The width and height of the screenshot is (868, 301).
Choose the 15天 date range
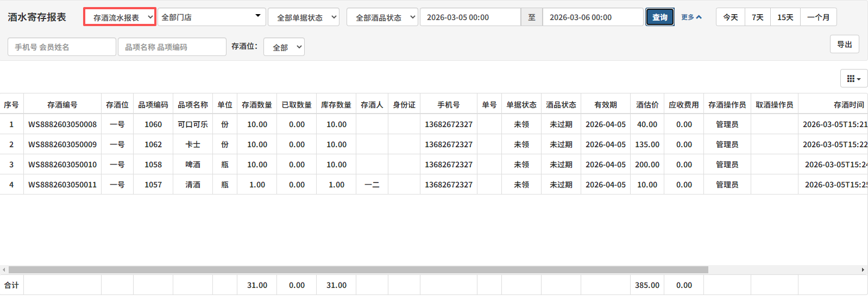coord(785,17)
